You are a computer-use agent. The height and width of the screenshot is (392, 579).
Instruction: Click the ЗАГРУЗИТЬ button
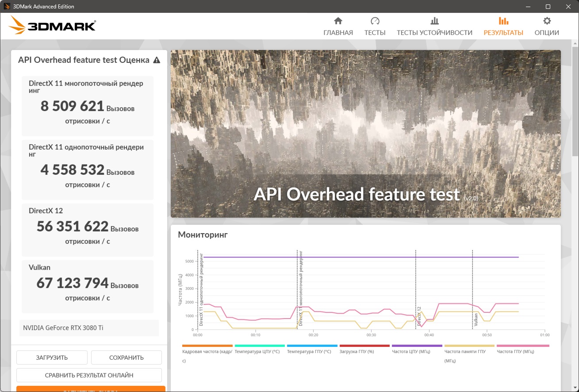click(x=52, y=357)
